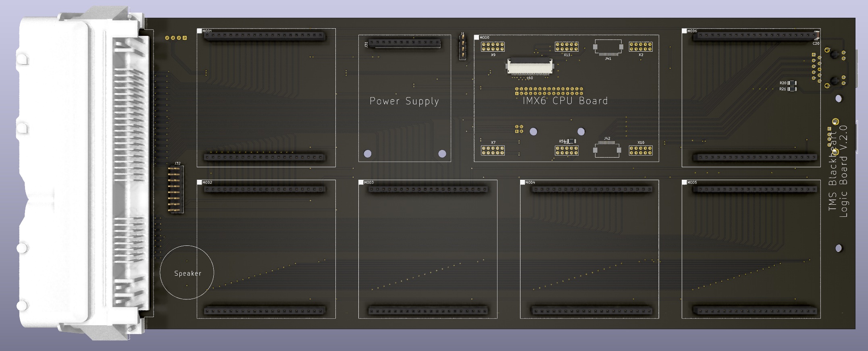Select the X10 pin header
This screenshot has height=351, width=868.
coord(641,150)
